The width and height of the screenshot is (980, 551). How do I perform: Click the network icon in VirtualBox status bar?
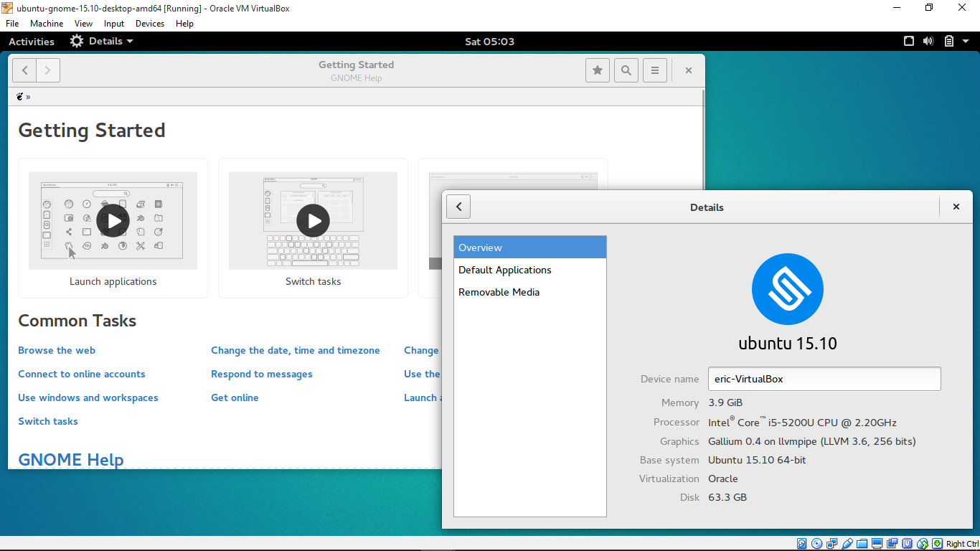tap(832, 543)
